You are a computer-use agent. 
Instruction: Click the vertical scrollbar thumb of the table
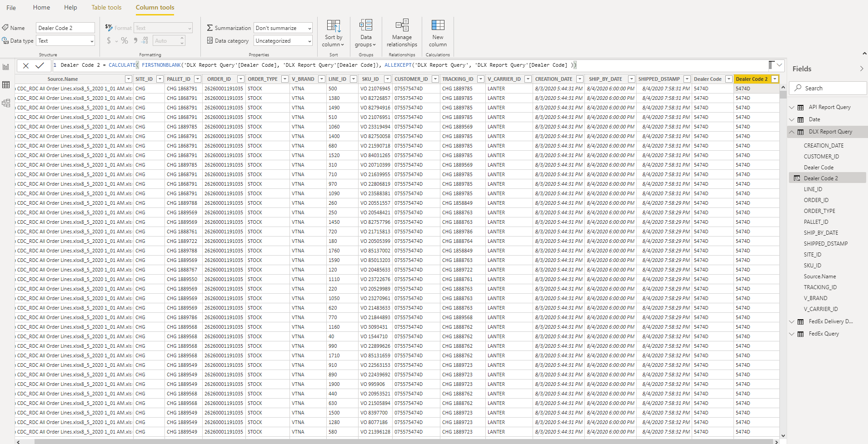783,94
